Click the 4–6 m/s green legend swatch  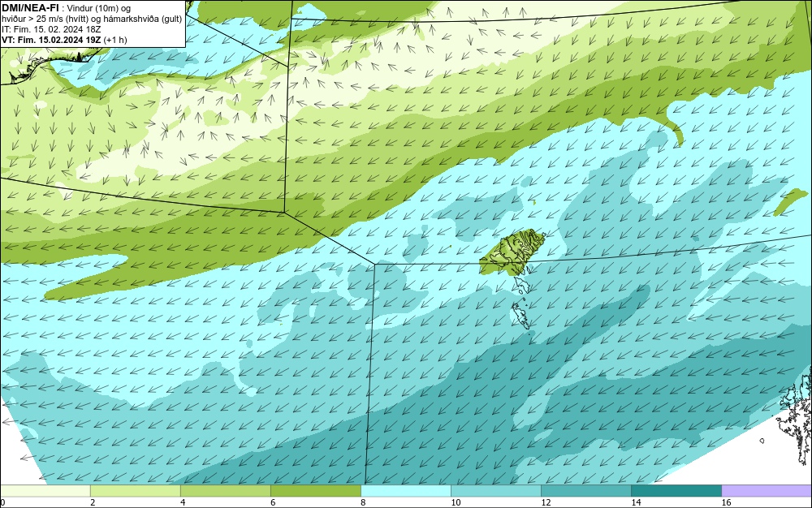point(225,490)
